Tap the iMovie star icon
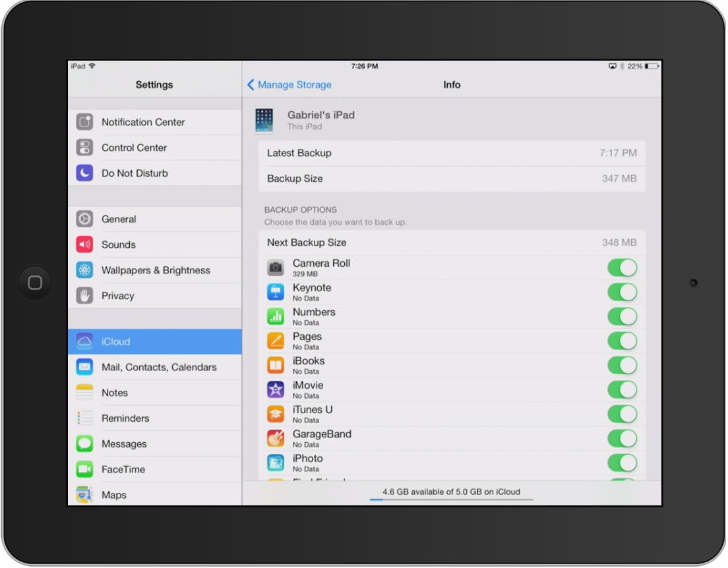This screenshot has width=728, height=568. pyautogui.click(x=276, y=390)
